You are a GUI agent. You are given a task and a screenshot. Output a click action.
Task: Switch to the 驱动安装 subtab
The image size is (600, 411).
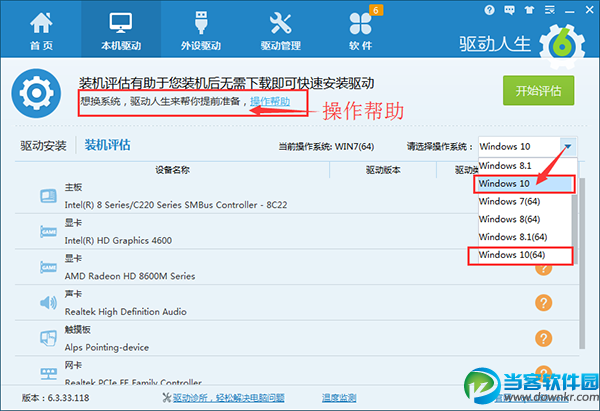[x=43, y=146]
